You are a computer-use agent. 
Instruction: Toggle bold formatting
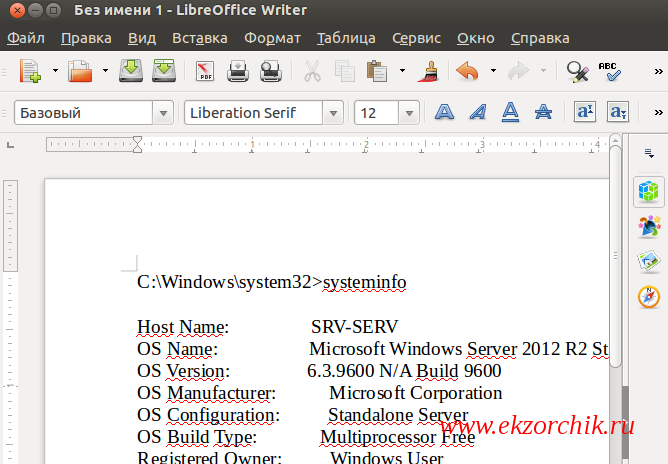[x=444, y=112]
